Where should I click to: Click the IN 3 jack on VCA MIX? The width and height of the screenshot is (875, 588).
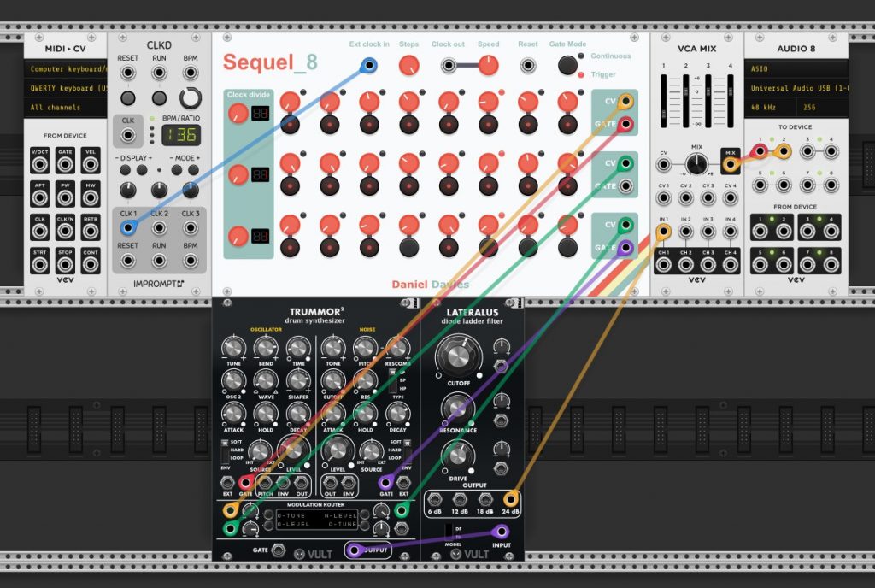[708, 231]
